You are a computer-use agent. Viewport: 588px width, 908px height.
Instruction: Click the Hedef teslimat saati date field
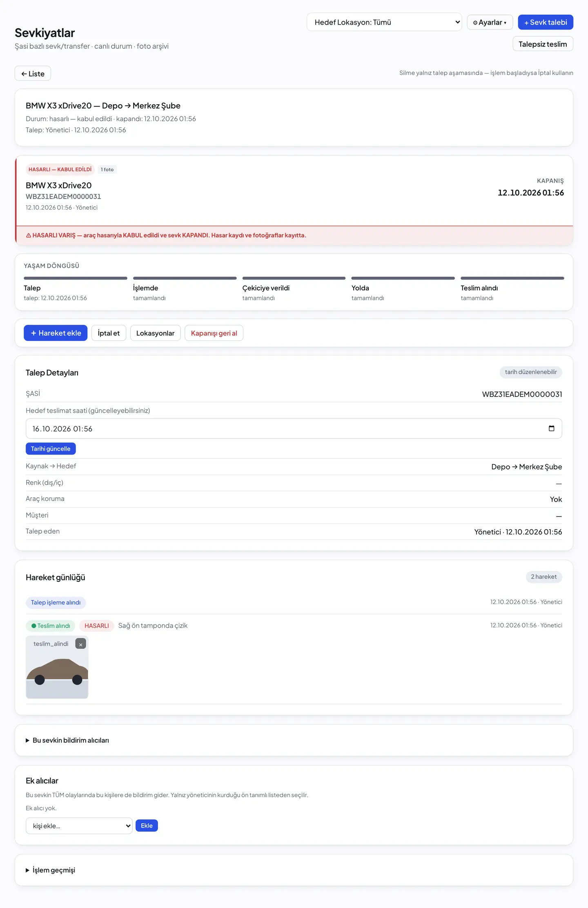pyautogui.click(x=294, y=429)
